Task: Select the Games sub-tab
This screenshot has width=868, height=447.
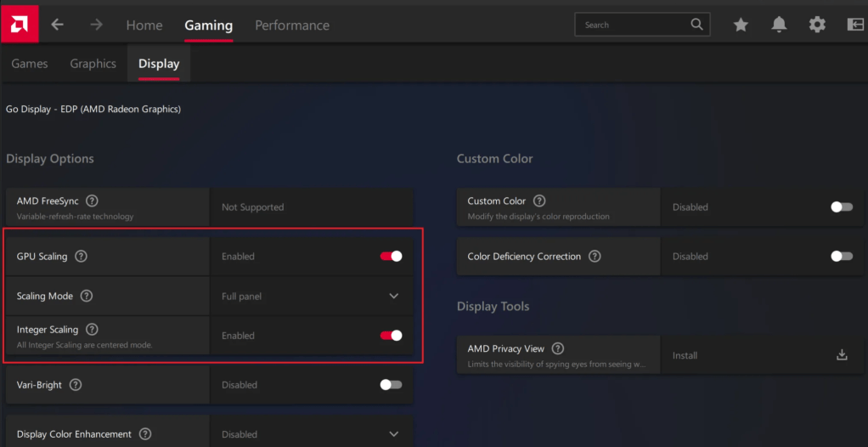Action: 30,64
